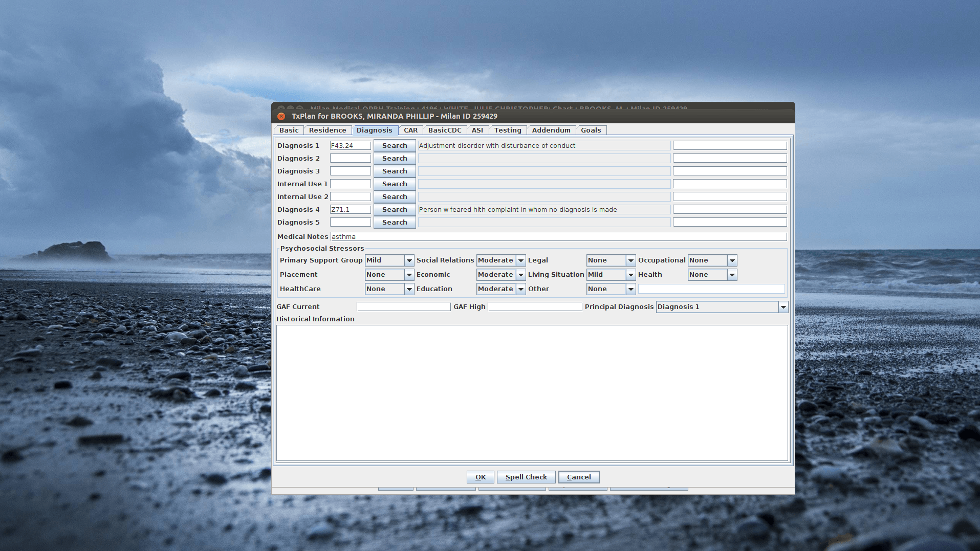Click Search button for Diagnosis 3
This screenshot has height=551, width=980.
pyautogui.click(x=395, y=171)
